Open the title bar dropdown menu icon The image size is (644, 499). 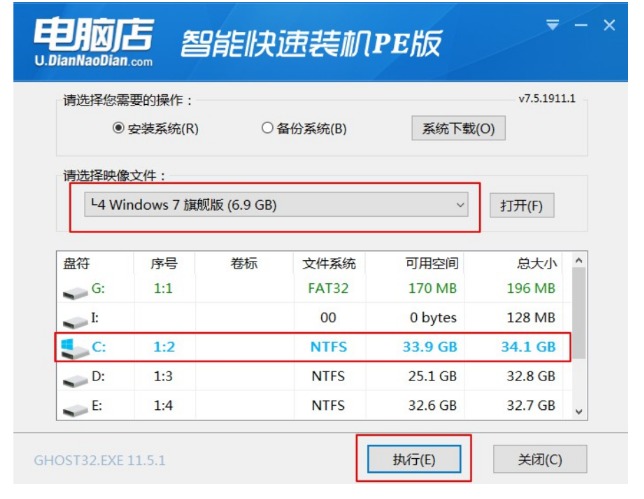pos(552,25)
